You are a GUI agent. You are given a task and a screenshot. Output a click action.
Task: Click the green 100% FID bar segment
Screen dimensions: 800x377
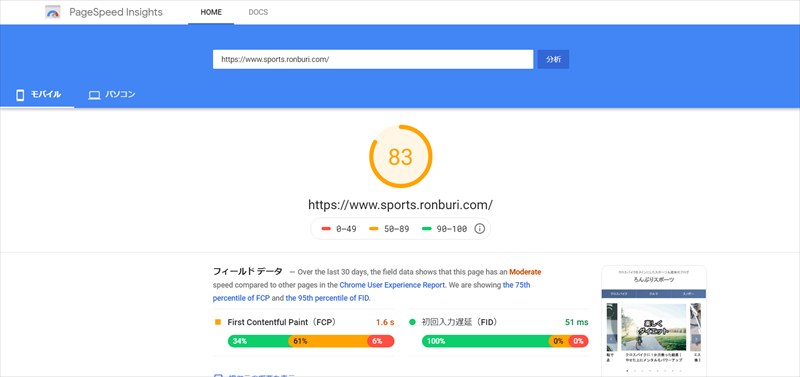(x=485, y=341)
